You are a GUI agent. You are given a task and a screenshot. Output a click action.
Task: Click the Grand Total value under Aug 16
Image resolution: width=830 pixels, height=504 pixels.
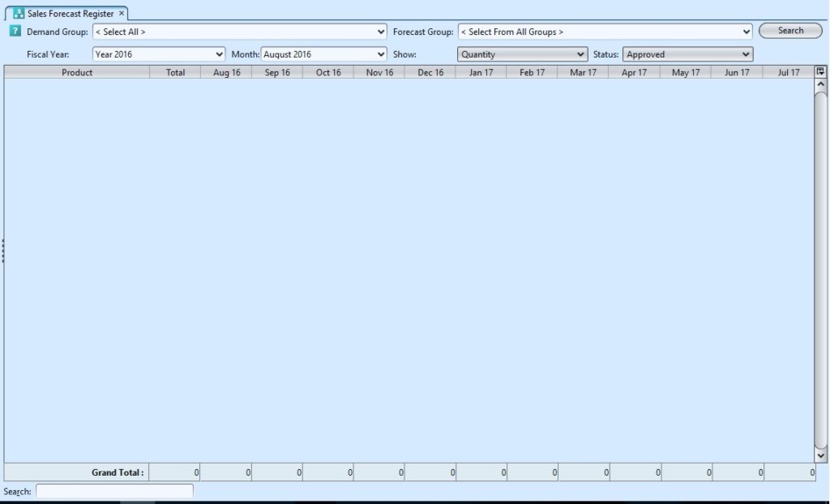pos(226,472)
